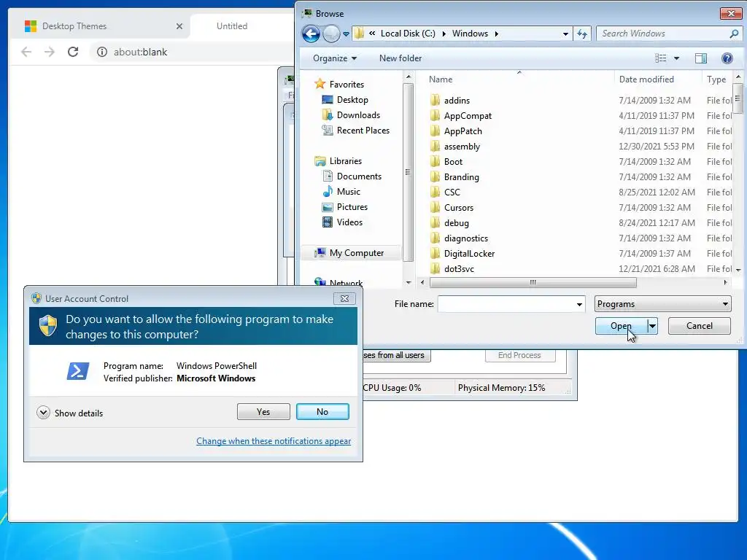Select Desktop in Favorites
The height and width of the screenshot is (560, 747).
352,99
